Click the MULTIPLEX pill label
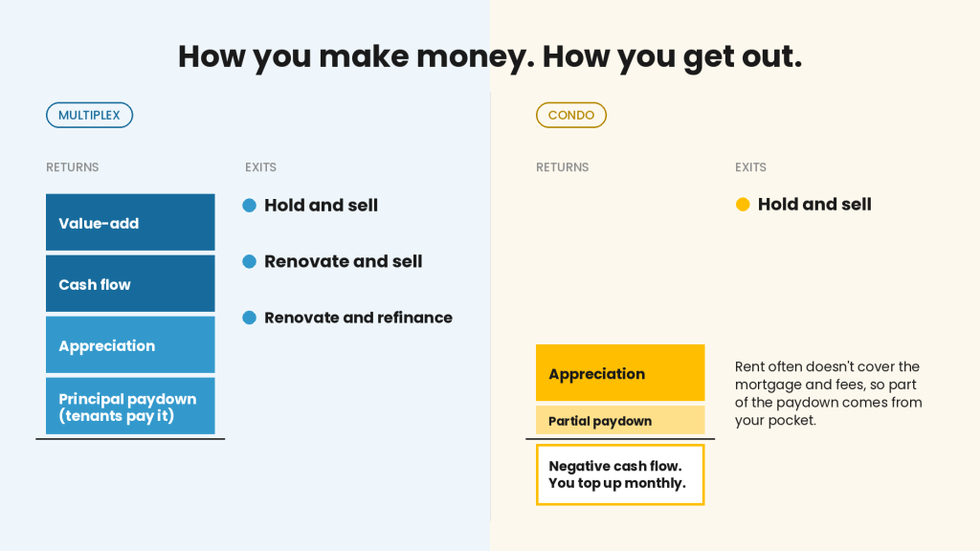Viewport: 980px width, 551px height. pos(89,115)
